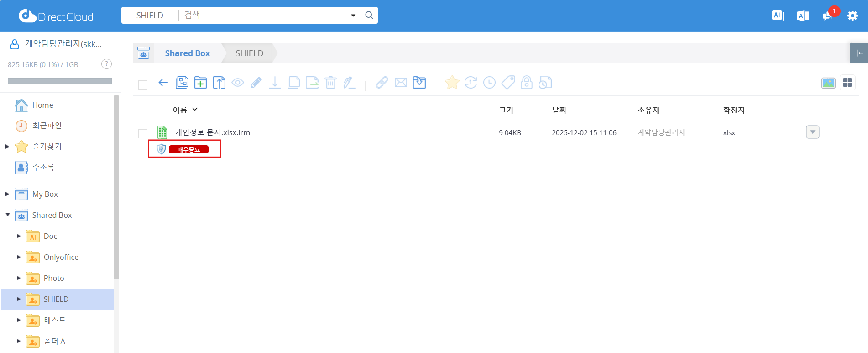Expand the Photo folder arrow
The image size is (868, 353).
click(18, 278)
